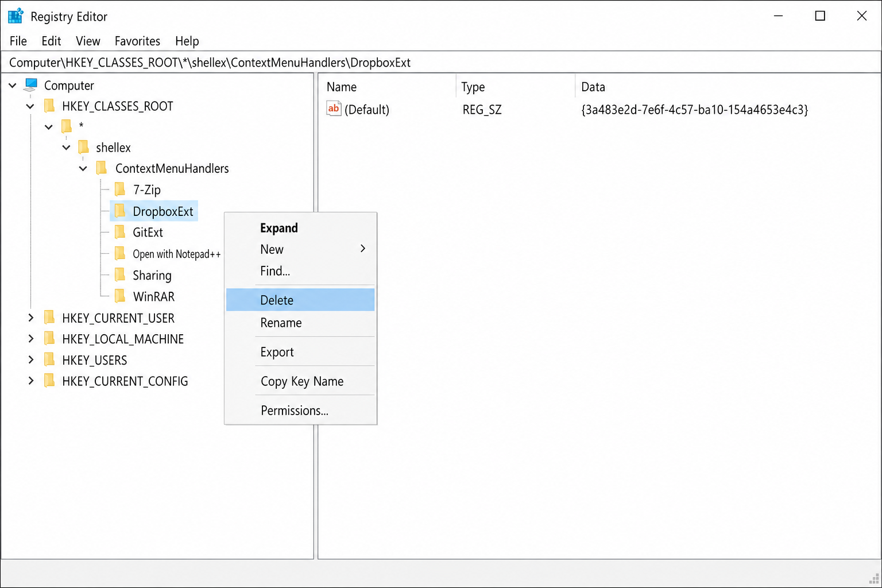Screen dimensions: 882x588
Task: Click the 7-Zip folder icon
Action: (x=120, y=189)
